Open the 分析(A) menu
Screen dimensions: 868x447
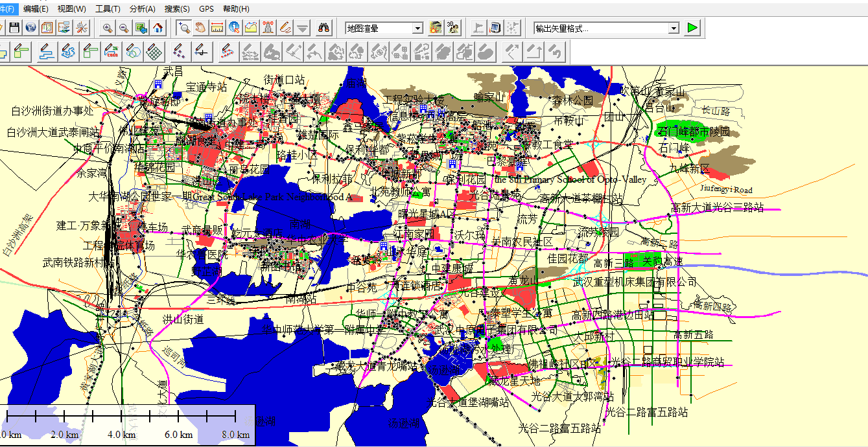[142, 9]
